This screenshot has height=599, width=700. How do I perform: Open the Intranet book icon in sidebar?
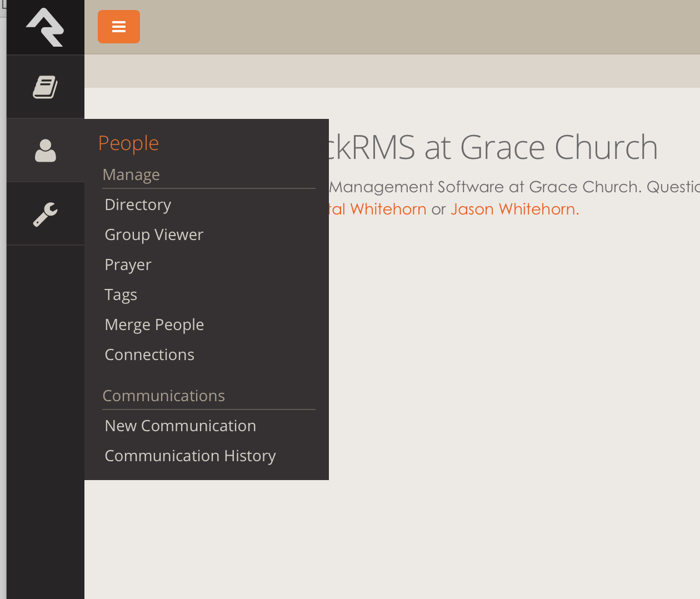click(45, 87)
